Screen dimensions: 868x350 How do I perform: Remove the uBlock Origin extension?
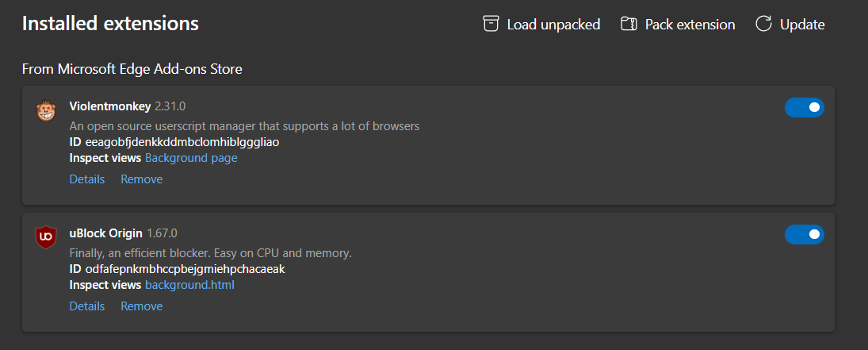141,306
